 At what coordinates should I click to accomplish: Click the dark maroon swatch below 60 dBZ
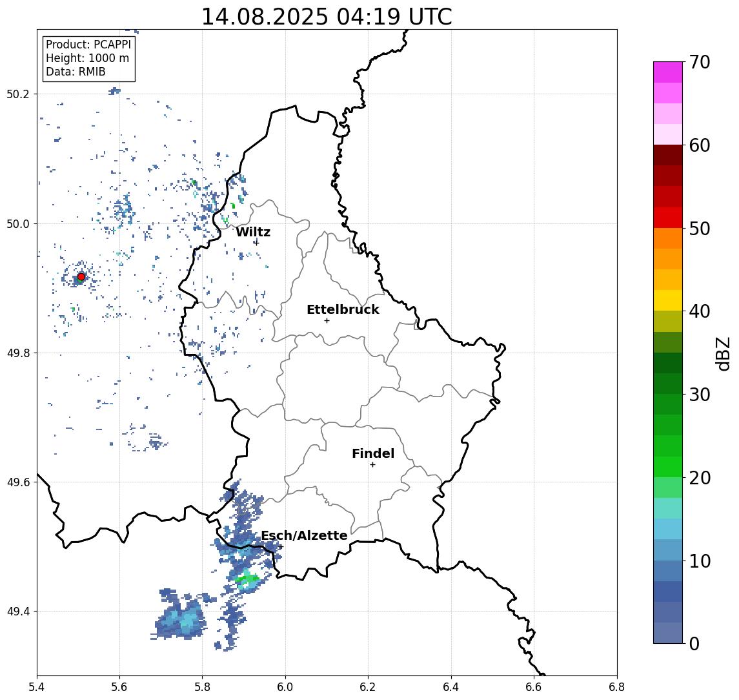[668, 155]
